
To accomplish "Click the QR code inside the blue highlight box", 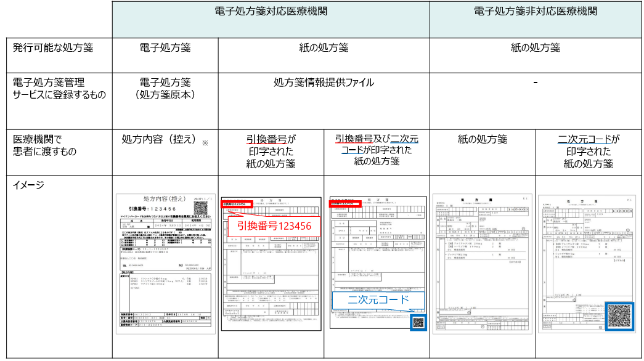I will 418,322.
